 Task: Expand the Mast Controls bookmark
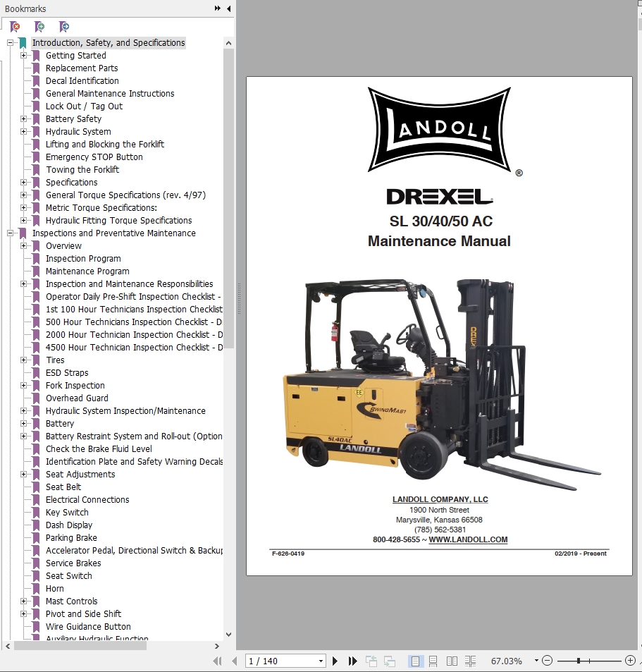(23, 601)
